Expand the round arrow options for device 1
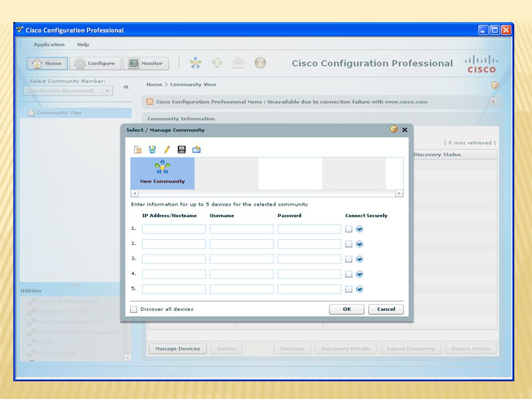Image resolution: width=532 pixels, height=399 pixels. (x=360, y=229)
